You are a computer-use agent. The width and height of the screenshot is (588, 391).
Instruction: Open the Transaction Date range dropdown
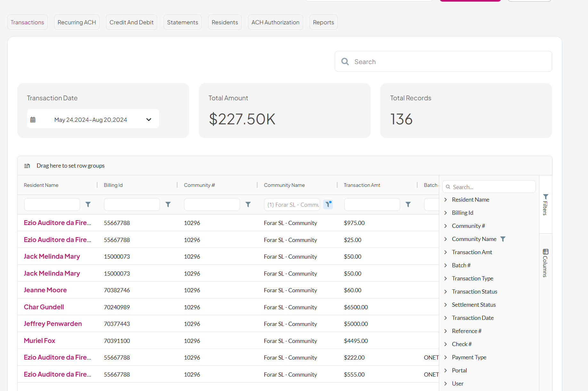93,120
